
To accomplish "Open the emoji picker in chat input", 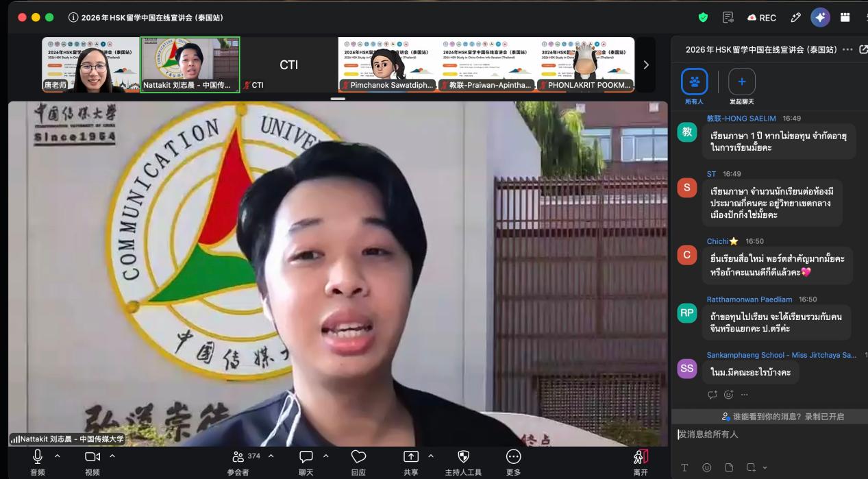I will pyautogui.click(x=706, y=467).
